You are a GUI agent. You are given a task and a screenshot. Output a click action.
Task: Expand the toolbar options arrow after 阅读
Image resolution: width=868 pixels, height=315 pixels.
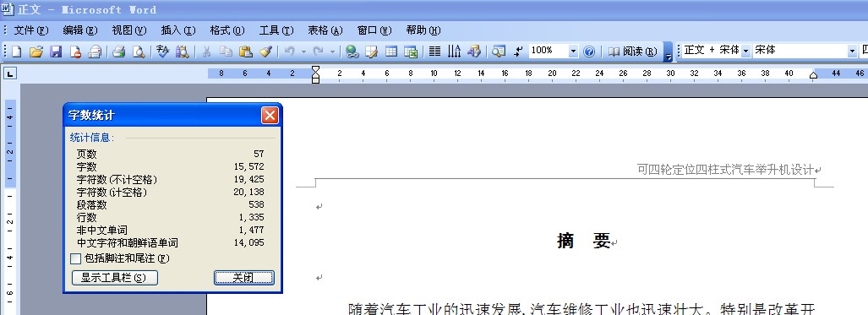(669, 52)
